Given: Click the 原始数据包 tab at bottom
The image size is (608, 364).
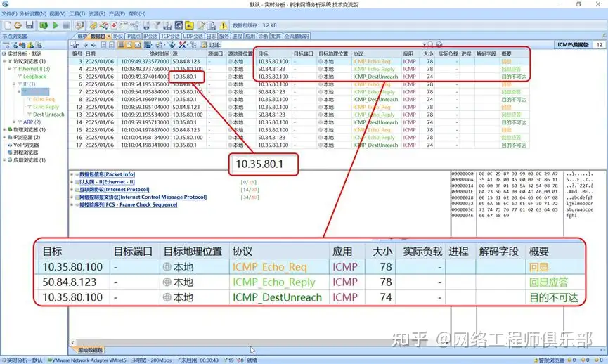Looking at the screenshot, I should pos(89,349).
